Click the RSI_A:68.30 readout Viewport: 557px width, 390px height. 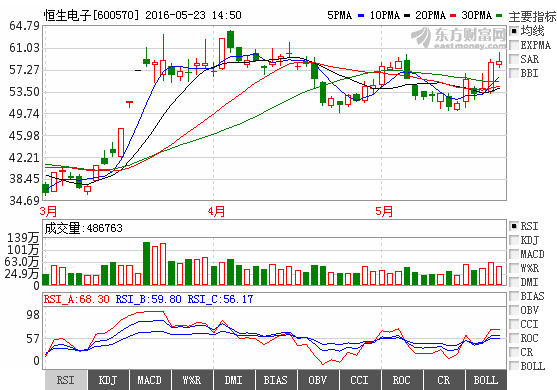(x=77, y=299)
